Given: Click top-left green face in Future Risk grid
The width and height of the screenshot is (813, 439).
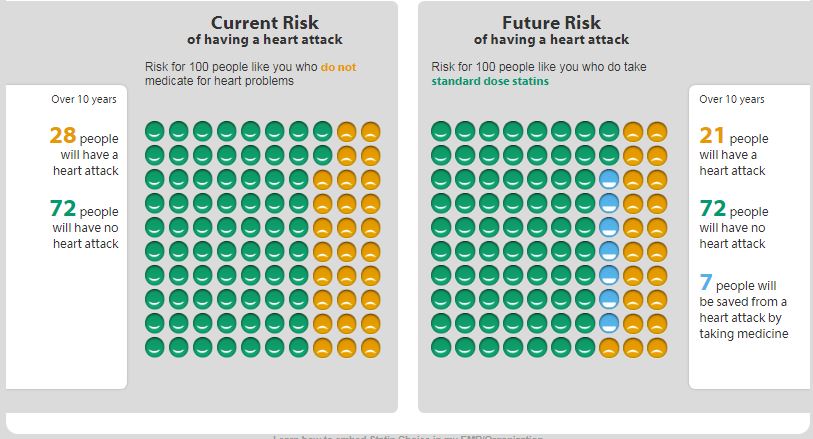Looking at the screenshot, I should (440, 131).
